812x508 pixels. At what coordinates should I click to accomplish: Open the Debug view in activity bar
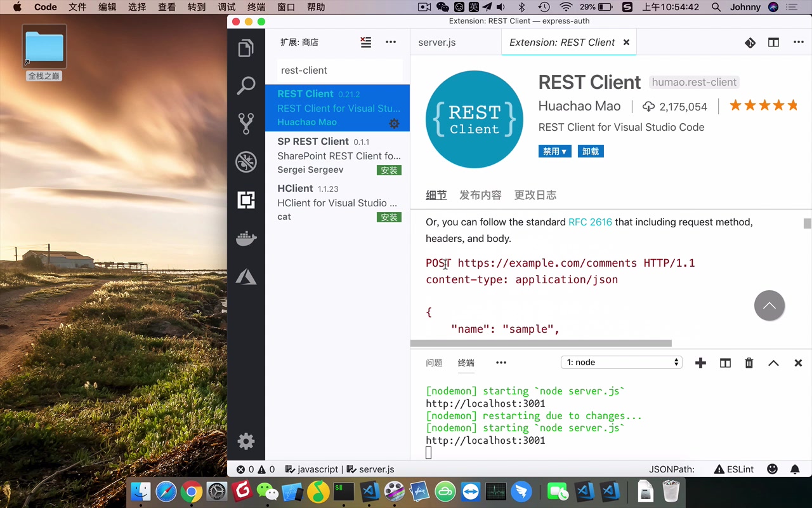click(246, 162)
